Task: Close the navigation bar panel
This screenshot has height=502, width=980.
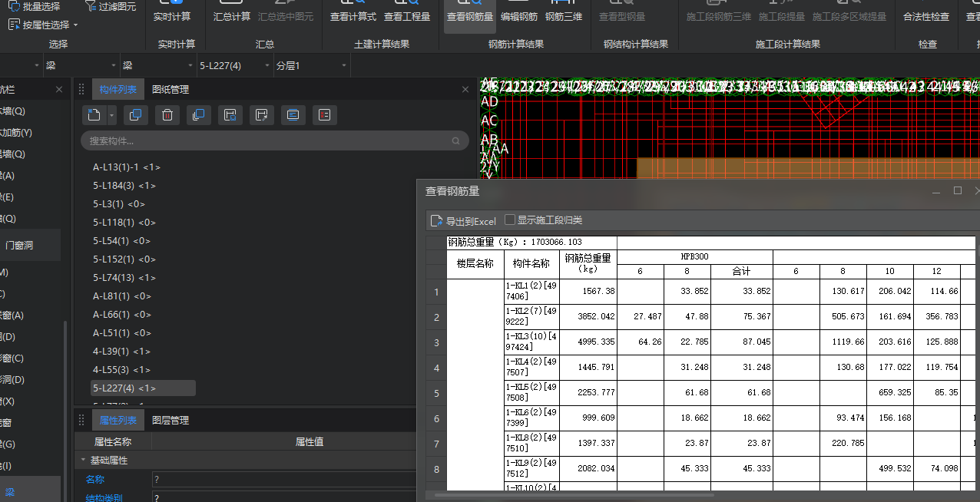Action: pyautogui.click(x=59, y=90)
